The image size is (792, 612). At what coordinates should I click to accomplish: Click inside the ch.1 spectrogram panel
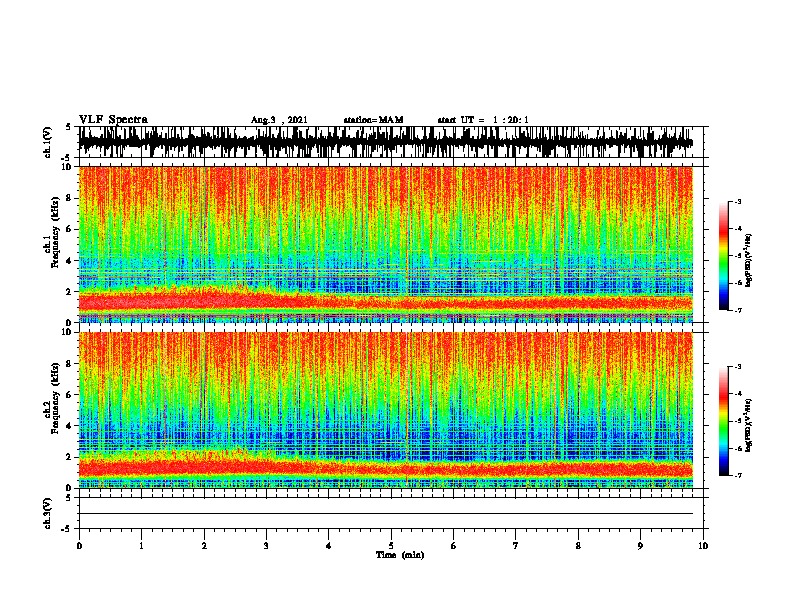(386, 244)
